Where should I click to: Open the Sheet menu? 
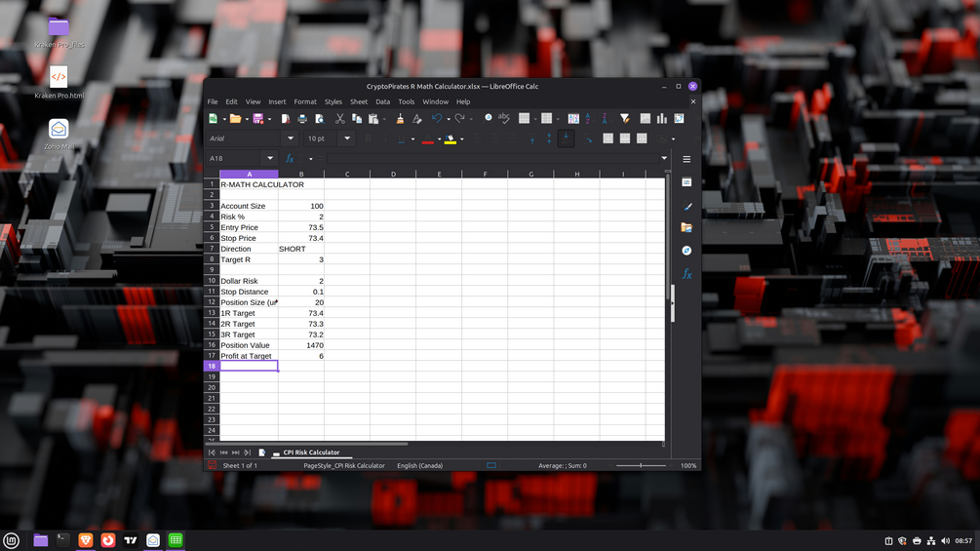[359, 101]
